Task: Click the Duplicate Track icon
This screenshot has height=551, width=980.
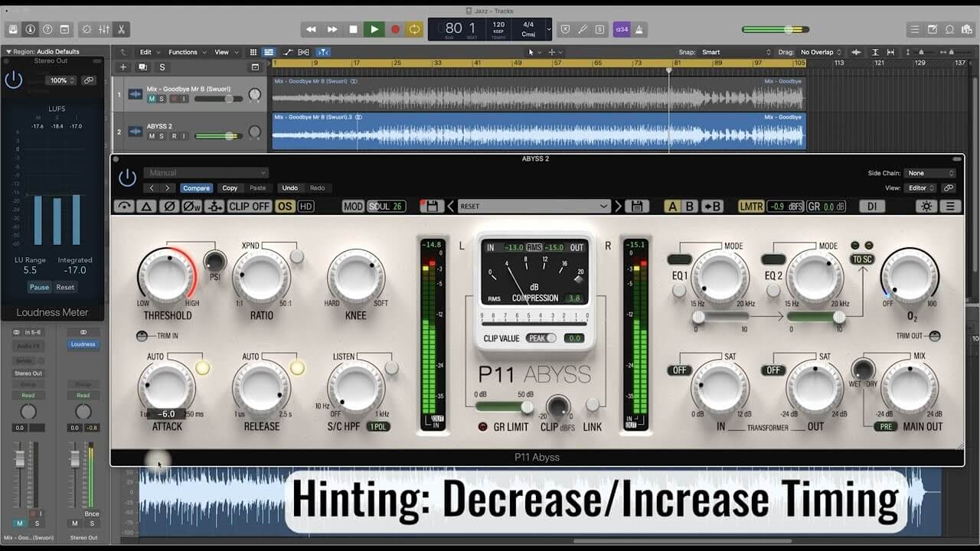Action: (x=142, y=67)
